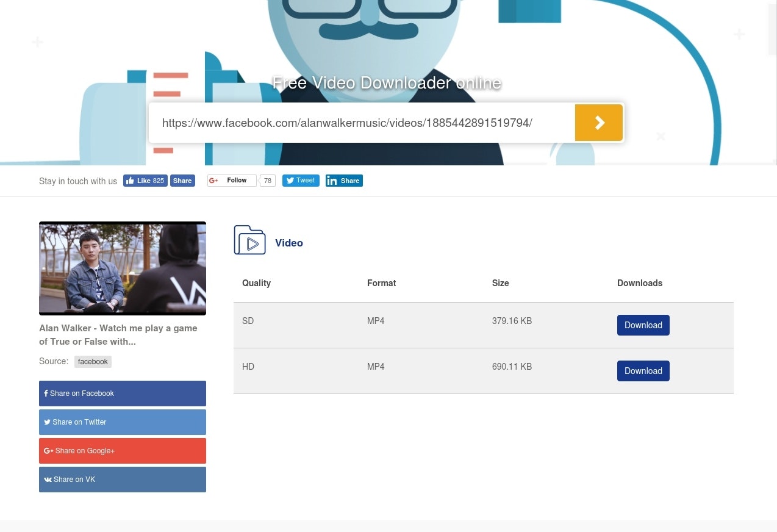Click the Quality column header

point(256,283)
